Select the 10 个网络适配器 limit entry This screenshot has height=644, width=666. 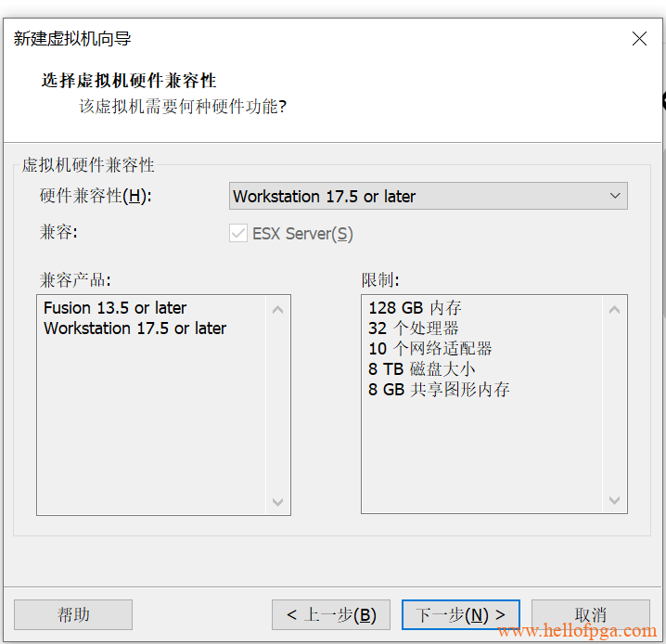click(x=429, y=348)
